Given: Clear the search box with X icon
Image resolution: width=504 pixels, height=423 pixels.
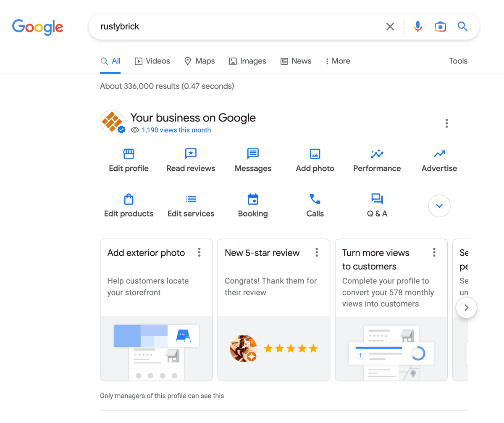Looking at the screenshot, I should 390,27.
